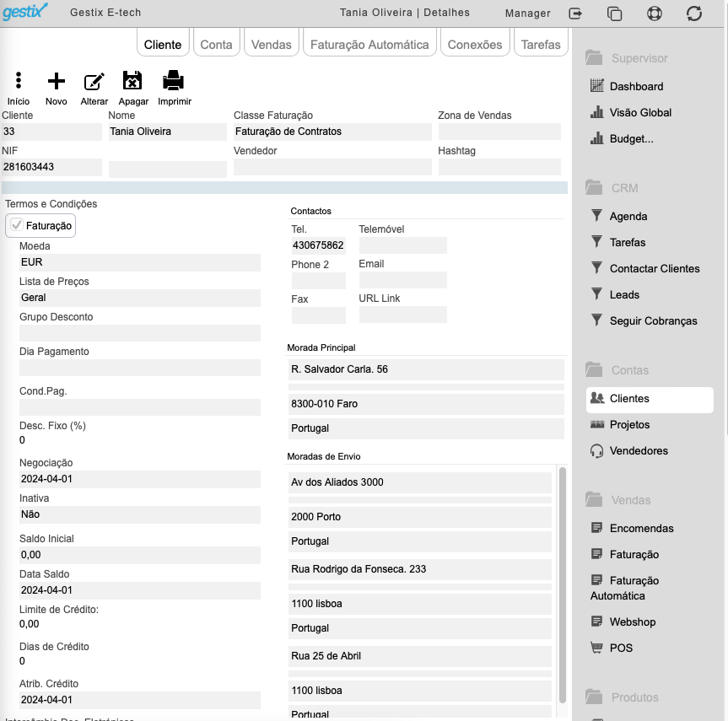Viewport: 728px width, 721px height.
Task: Click the 8300-010 Faro postal line
Action: pyautogui.click(x=426, y=404)
